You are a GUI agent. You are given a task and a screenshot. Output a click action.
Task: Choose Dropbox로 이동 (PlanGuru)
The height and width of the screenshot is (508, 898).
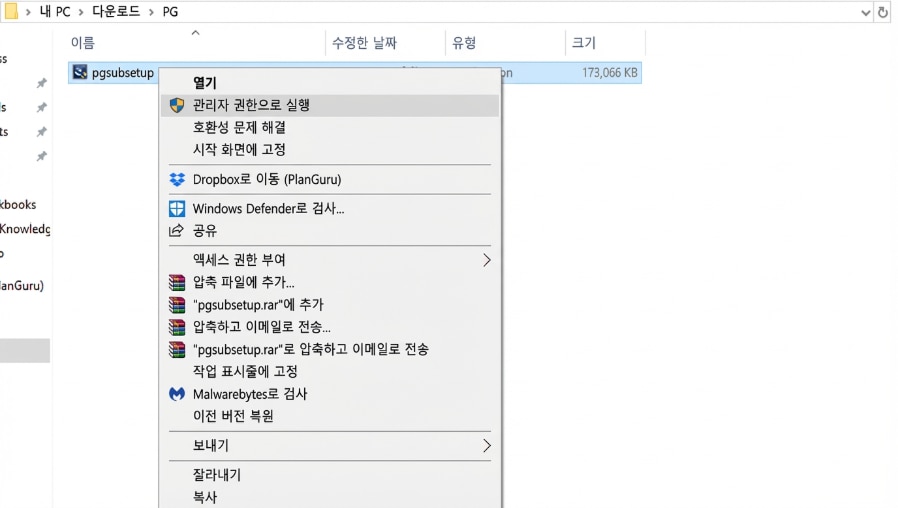pyautogui.click(x=330, y=179)
